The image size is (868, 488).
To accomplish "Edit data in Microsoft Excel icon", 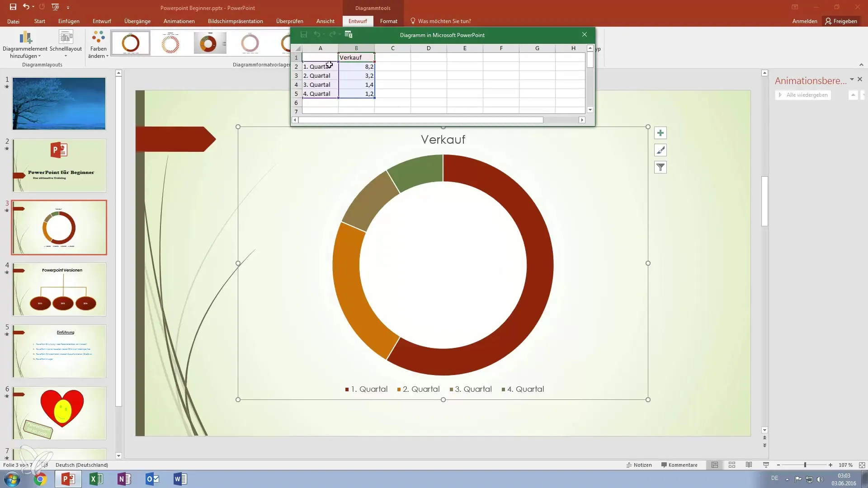I will coord(349,35).
